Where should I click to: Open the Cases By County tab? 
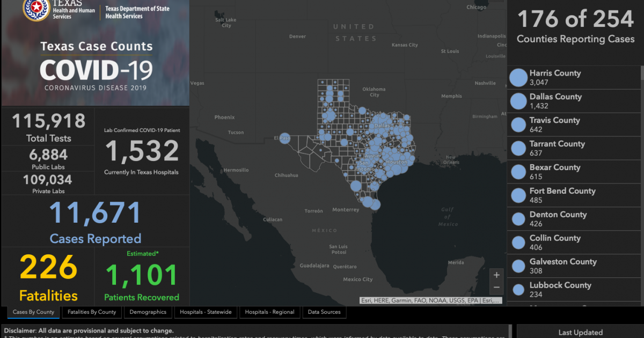tap(33, 312)
